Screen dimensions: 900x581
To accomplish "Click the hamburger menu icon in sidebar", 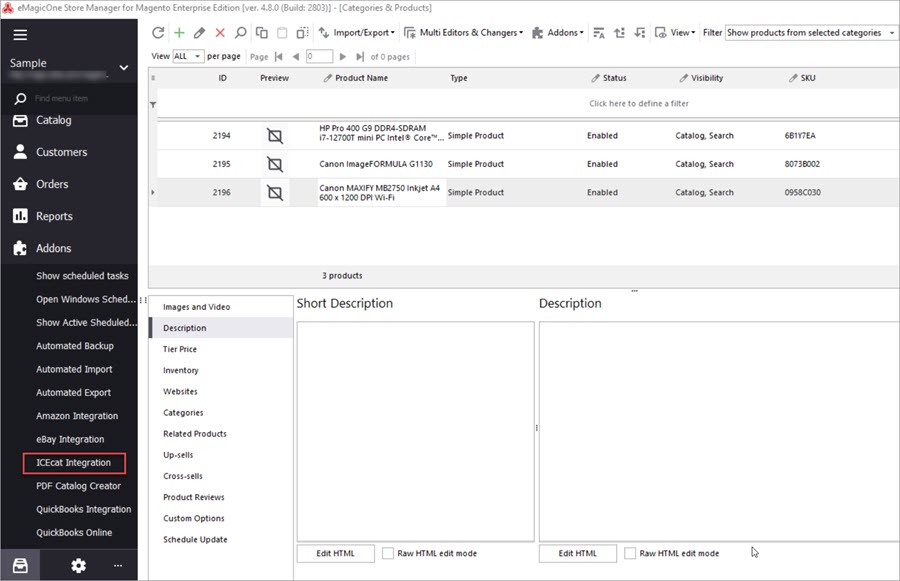I will click(20, 35).
